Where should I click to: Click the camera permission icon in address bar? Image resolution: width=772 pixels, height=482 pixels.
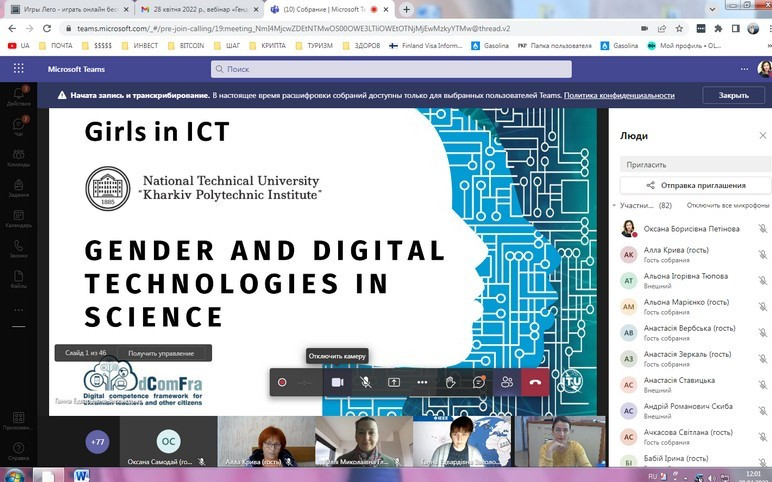click(x=644, y=29)
